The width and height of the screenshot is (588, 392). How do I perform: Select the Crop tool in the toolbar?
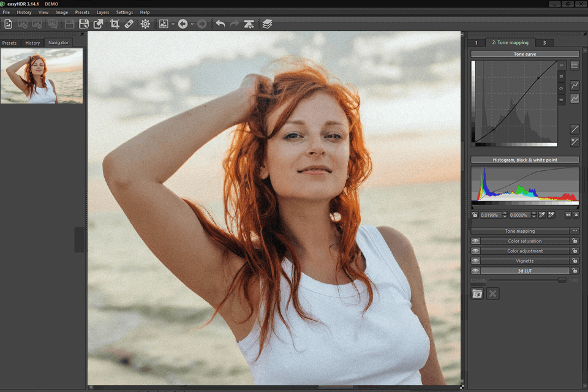point(113,24)
